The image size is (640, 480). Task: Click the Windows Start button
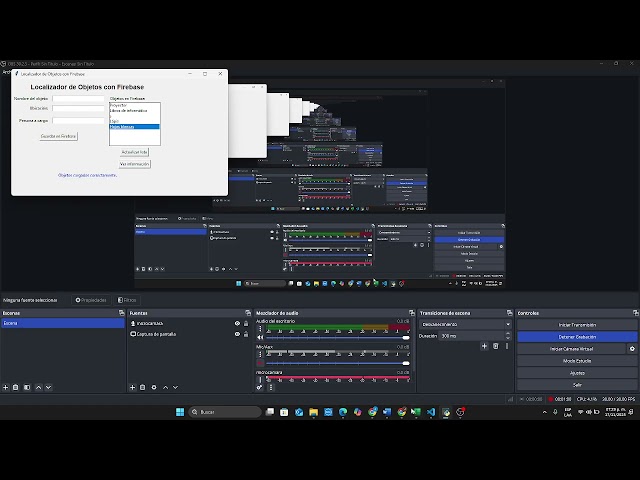coord(180,412)
